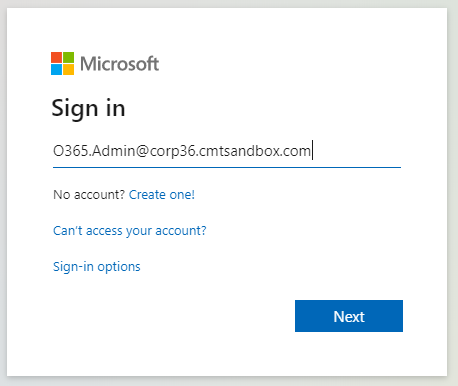Screen dimensions: 458x386
Task: Click corp36 in the email address
Action: tap(172, 152)
